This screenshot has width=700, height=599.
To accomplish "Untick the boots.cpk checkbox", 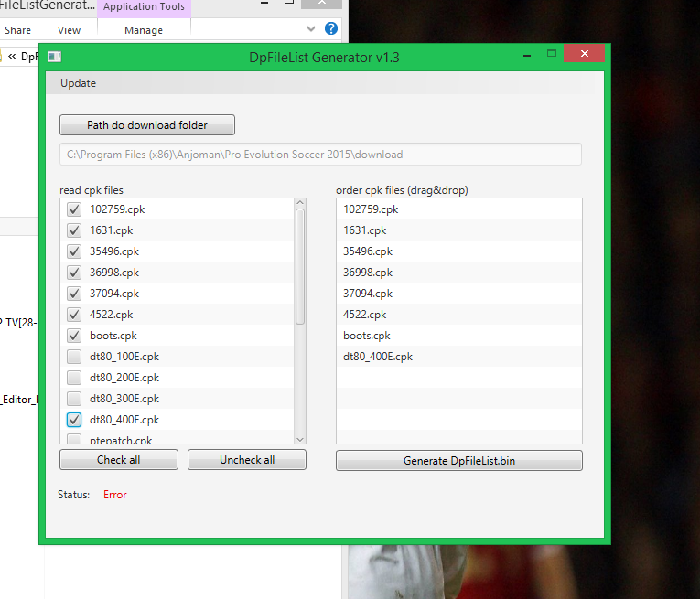I will pyautogui.click(x=74, y=336).
